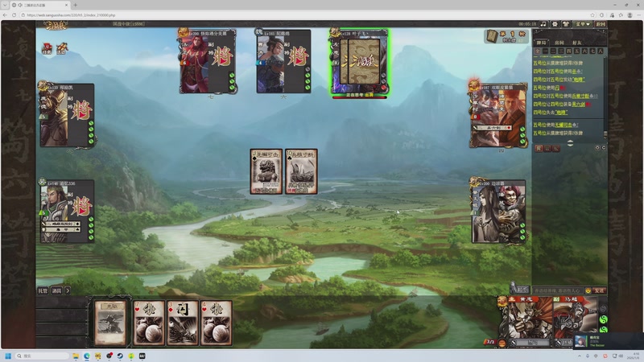The width and height of the screenshot is (644, 362).
Task: Click the right-side general above own portrait
Action: [x=498, y=212]
